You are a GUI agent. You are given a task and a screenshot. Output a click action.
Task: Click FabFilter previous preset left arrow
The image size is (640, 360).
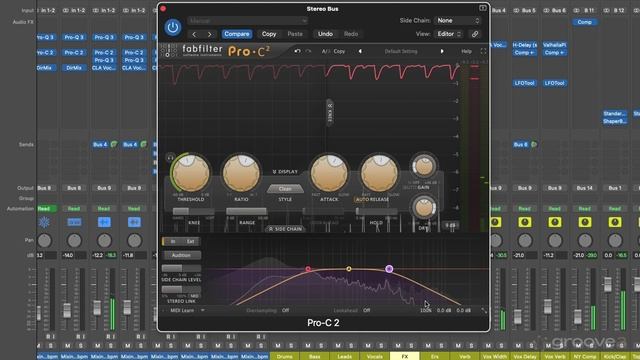click(360, 51)
